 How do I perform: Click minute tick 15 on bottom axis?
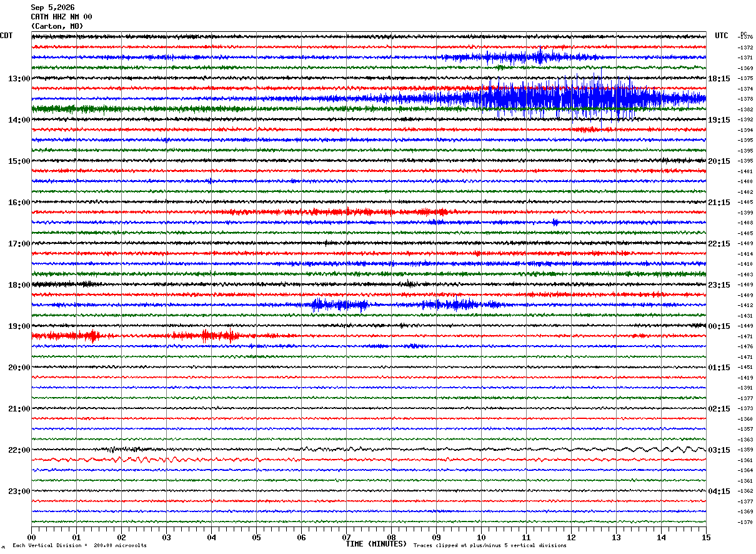tap(706, 537)
